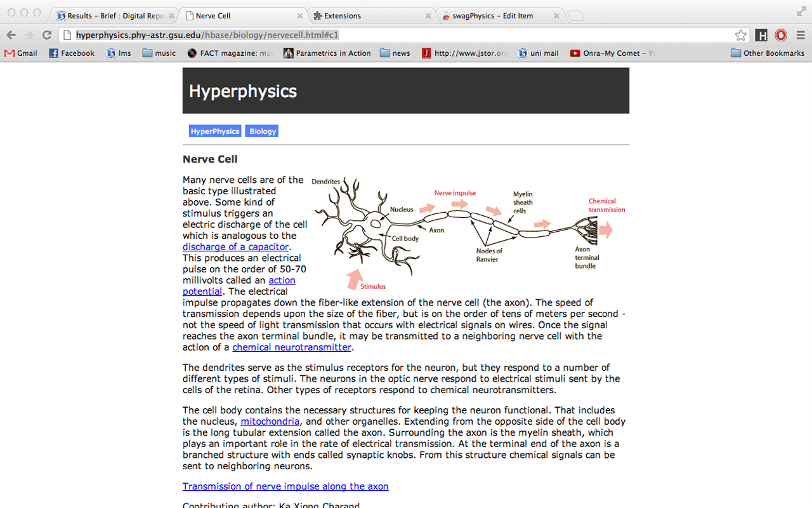Enter fullscreen with the top-right arrows icon
812x508 pixels.
pos(801,11)
